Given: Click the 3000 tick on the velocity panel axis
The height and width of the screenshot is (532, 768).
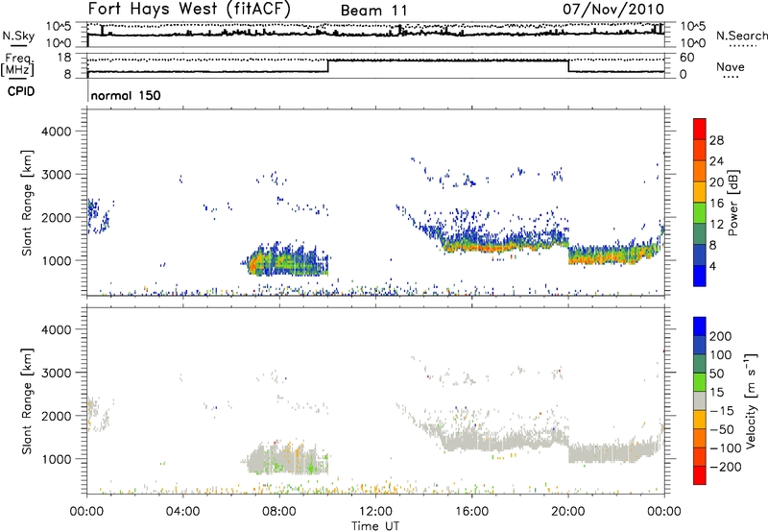Looking at the screenshot, I should pos(56,373).
